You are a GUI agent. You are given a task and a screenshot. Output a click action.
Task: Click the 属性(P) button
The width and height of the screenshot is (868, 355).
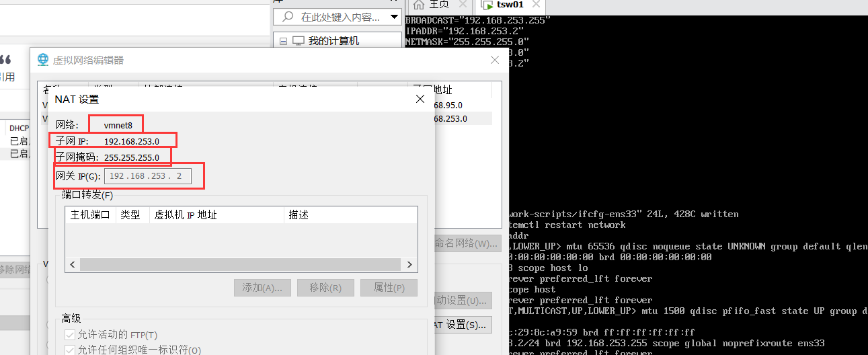pyautogui.click(x=389, y=288)
